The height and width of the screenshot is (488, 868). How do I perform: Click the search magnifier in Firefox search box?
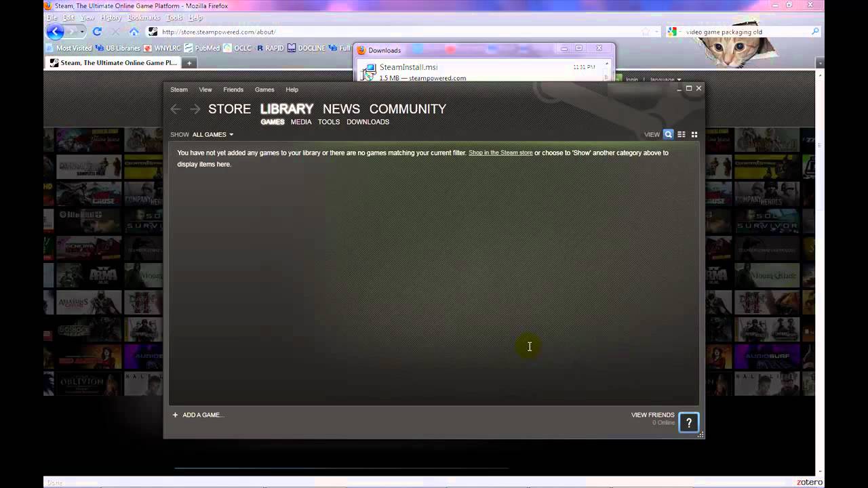(815, 32)
